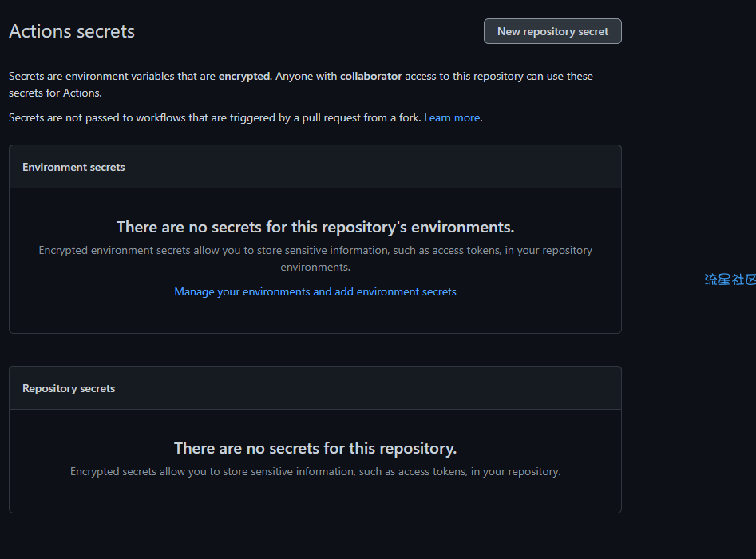Image resolution: width=756 pixels, height=559 pixels.
Task: Click the centered word 'environments.' in description
Action: [315, 267]
